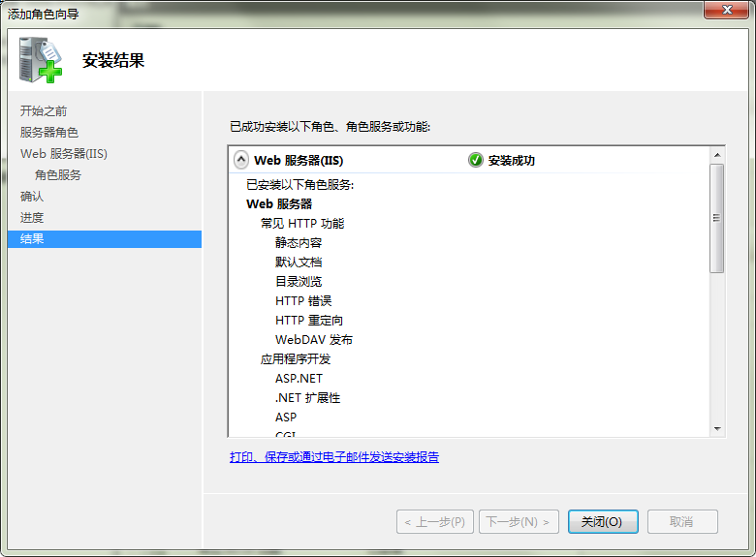Click the WebDAV 发布 entry

(x=314, y=340)
